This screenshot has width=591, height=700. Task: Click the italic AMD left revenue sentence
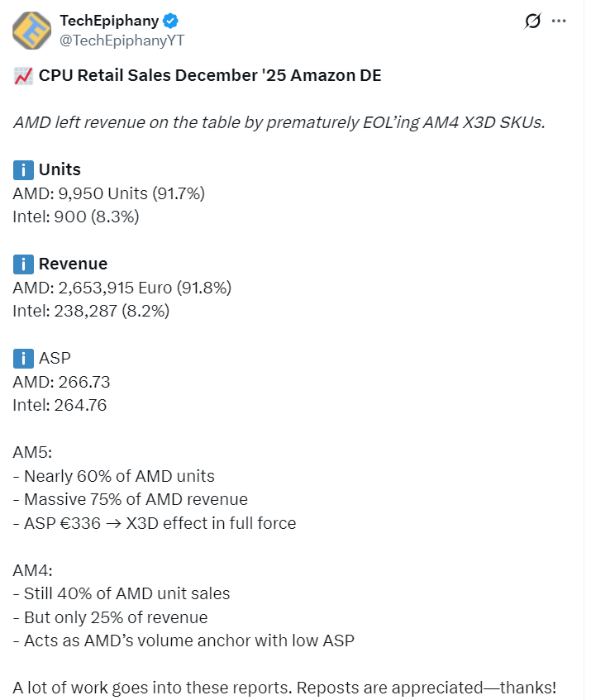tap(279, 123)
